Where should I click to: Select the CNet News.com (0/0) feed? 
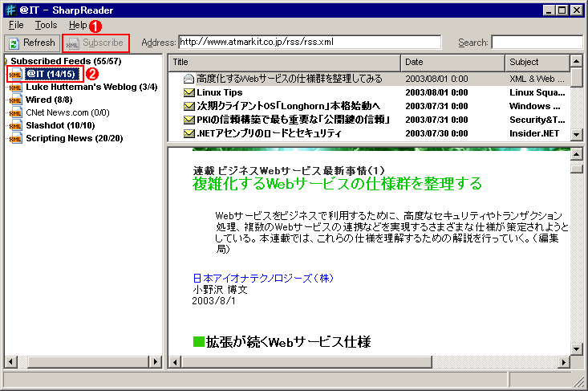67,112
